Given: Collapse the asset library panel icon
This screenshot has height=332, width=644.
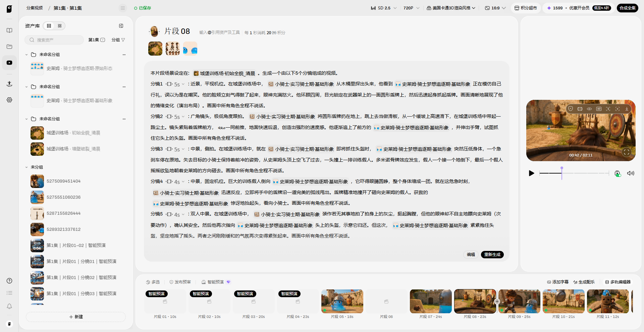Looking at the screenshot, I should tap(121, 26).
